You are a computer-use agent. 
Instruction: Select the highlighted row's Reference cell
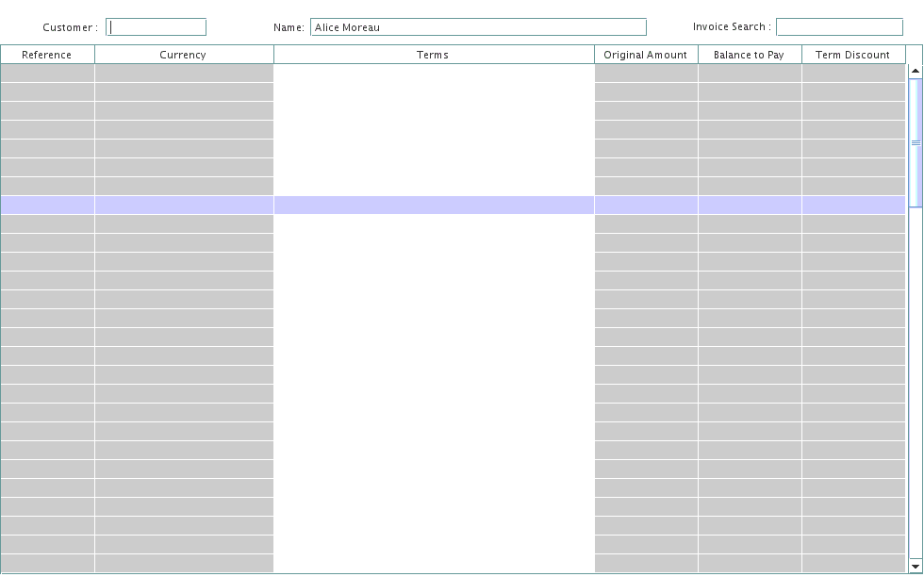pos(47,206)
